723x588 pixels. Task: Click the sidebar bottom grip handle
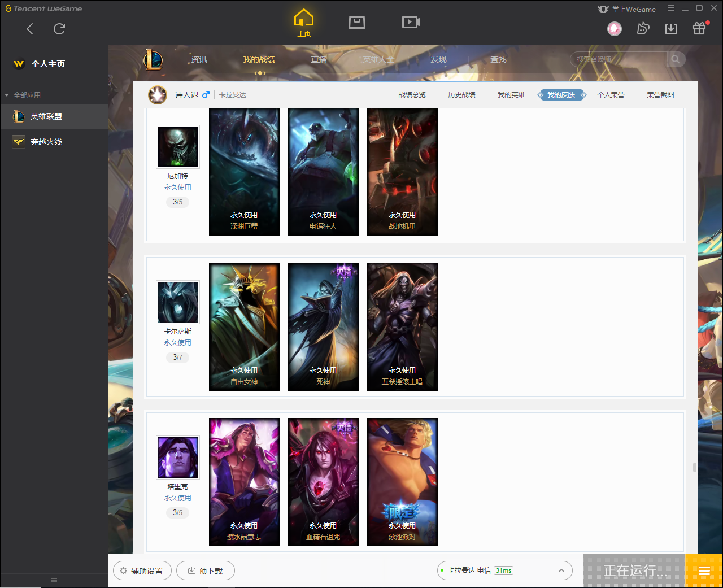pos(54,580)
